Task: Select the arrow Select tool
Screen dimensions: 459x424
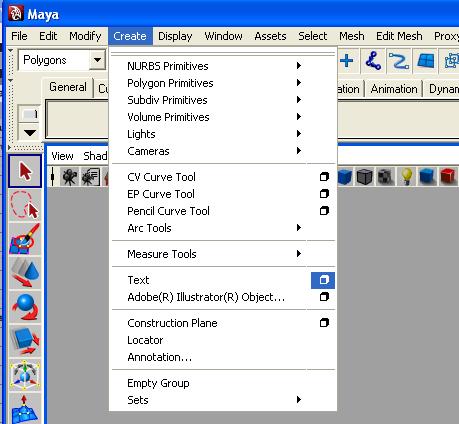Action: pyautogui.click(x=25, y=171)
